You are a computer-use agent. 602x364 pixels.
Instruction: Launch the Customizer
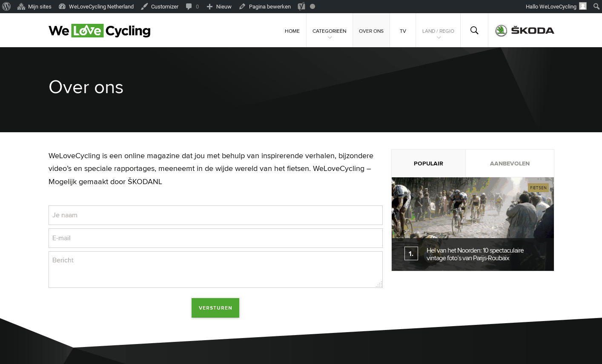point(160,6)
